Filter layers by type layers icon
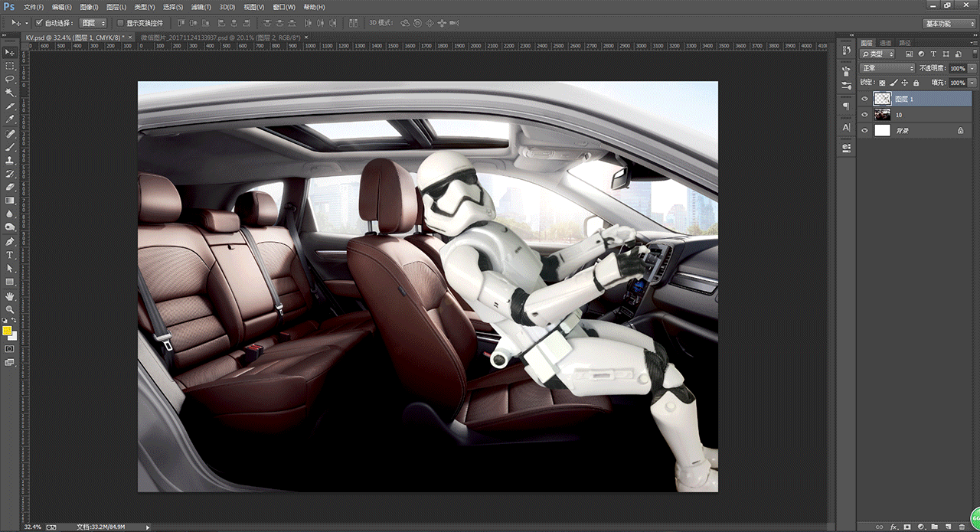 click(934, 54)
